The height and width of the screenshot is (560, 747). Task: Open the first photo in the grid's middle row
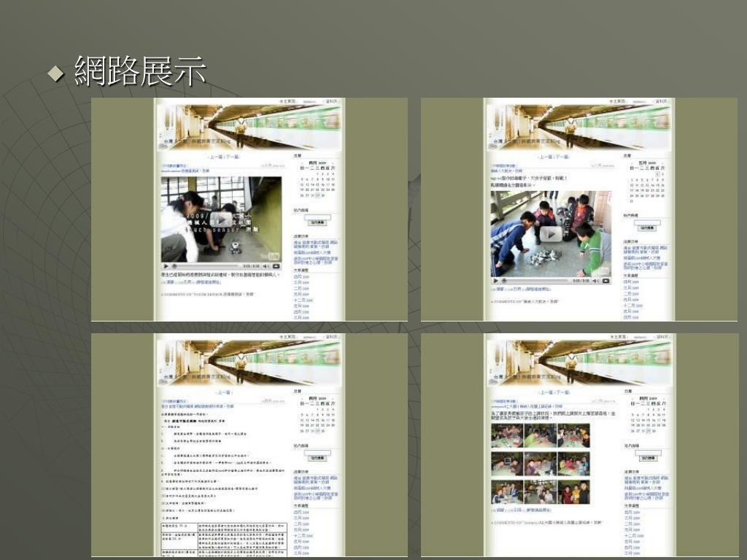click(x=508, y=464)
